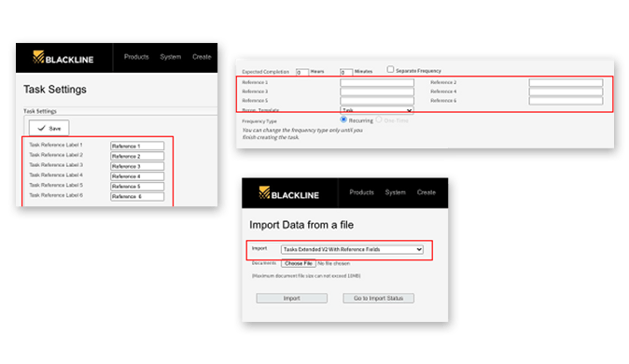Screen dimensions: 629x364
Task: Click Go to Import Status button
Action: click(x=378, y=298)
